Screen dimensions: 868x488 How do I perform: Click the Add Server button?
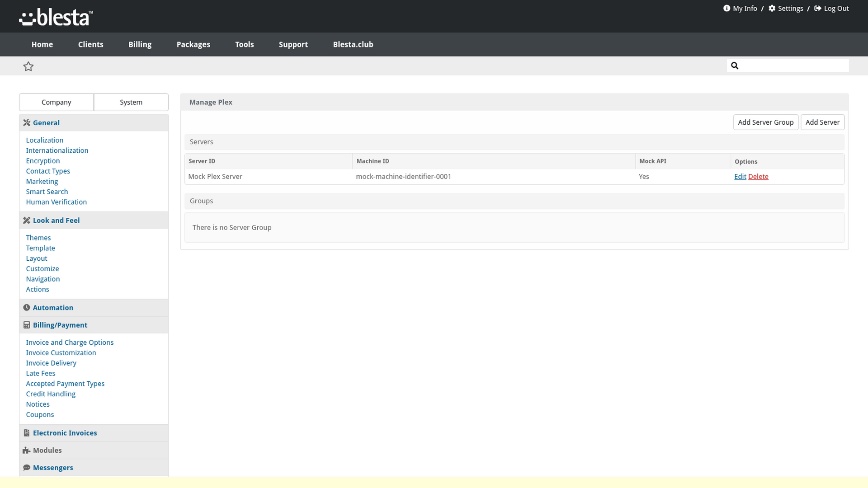coord(822,122)
